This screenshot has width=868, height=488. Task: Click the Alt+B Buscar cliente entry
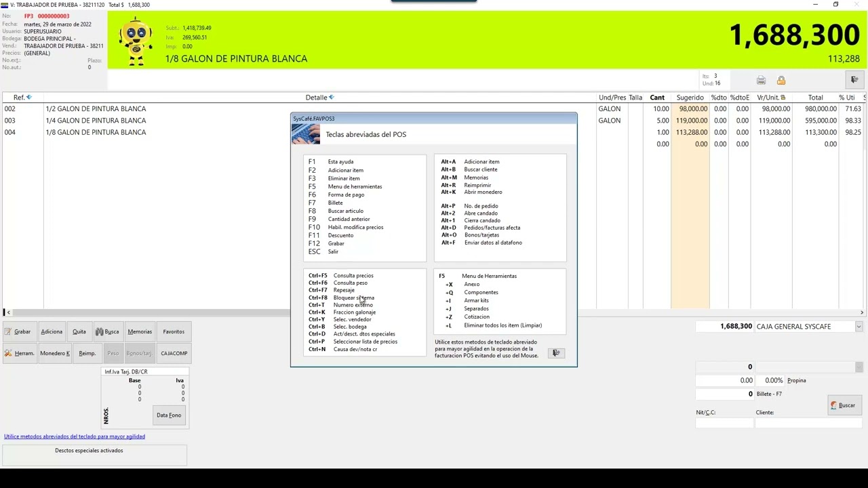pyautogui.click(x=469, y=169)
